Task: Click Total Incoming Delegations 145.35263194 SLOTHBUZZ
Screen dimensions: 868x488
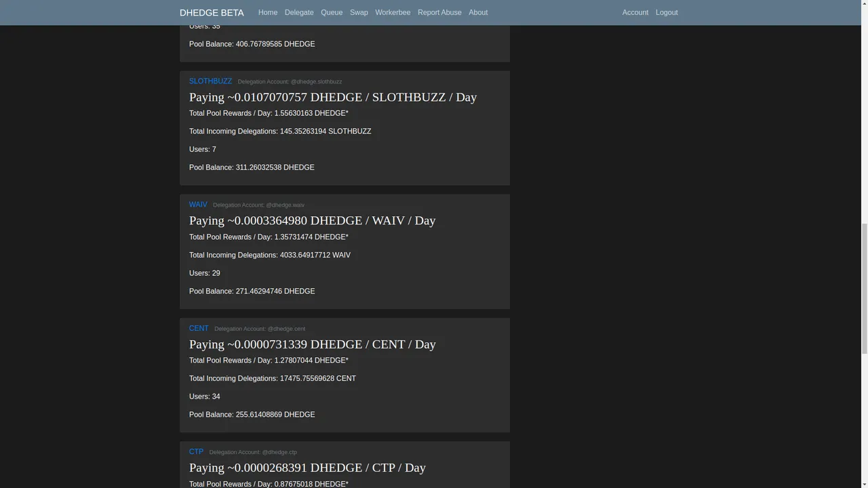Action: pos(280,131)
